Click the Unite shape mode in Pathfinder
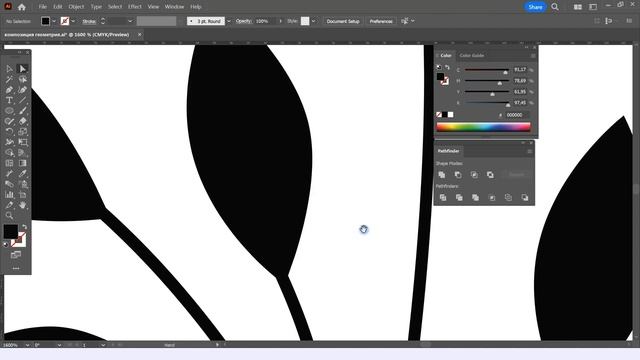 click(x=442, y=175)
